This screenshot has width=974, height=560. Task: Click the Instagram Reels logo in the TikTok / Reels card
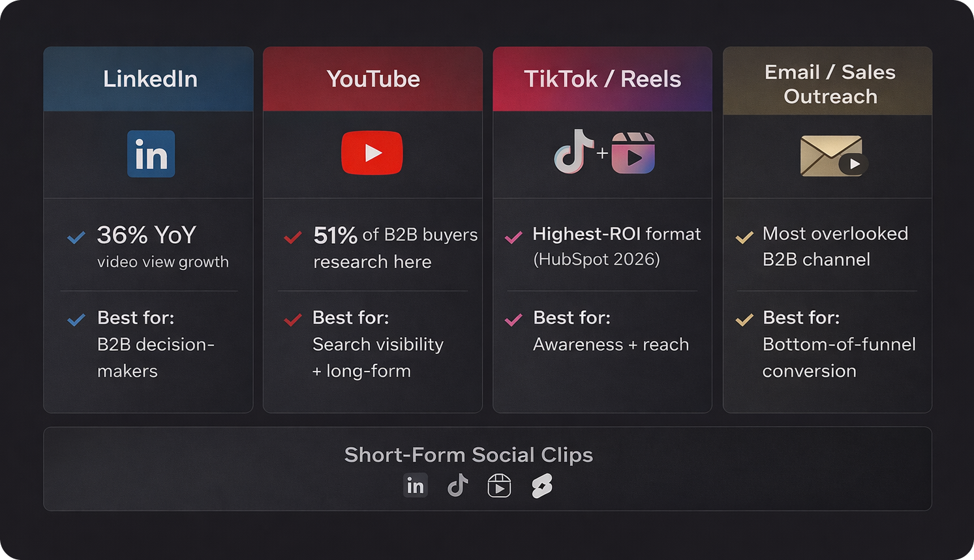coord(633,153)
